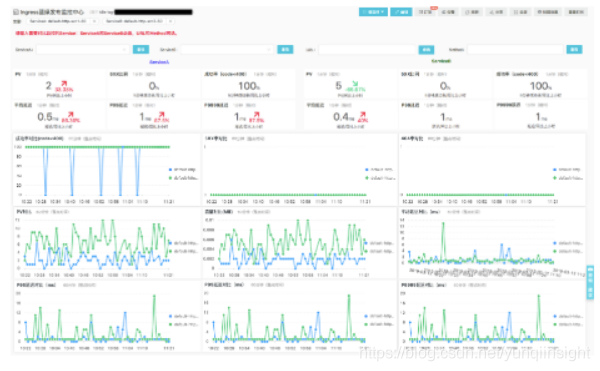Click the rightmost gray button in top toolbar

tap(576, 12)
